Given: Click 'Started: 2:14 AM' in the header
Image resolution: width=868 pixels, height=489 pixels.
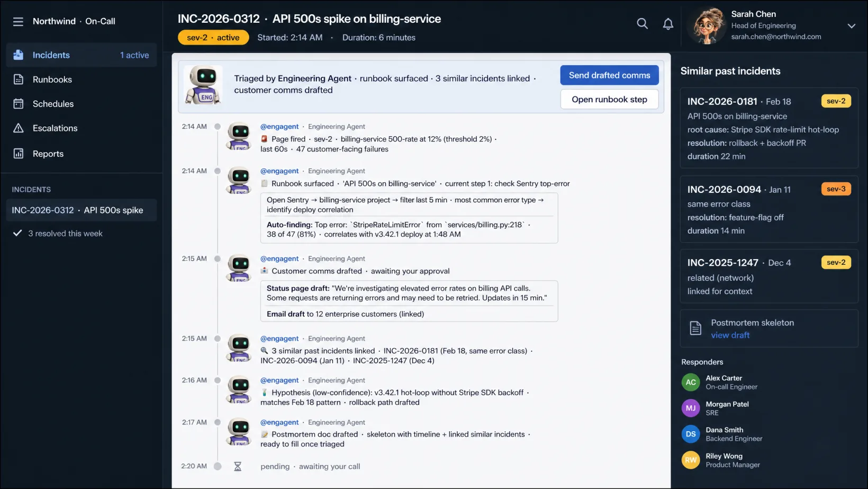Looking at the screenshot, I should tap(290, 38).
